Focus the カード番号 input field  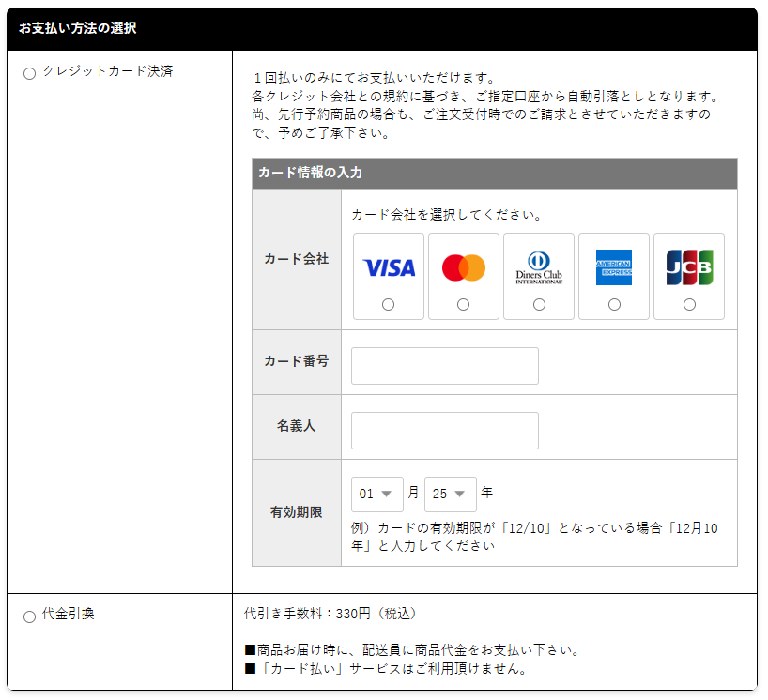point(445,366)
